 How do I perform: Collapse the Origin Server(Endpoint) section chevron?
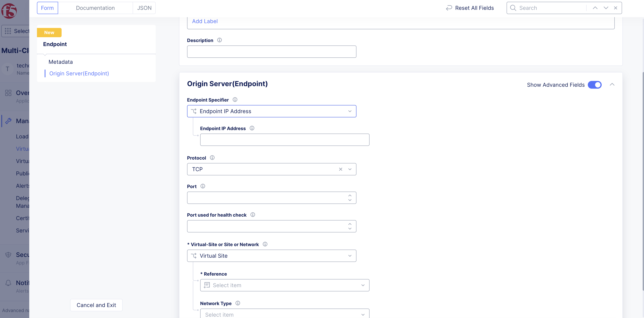(x=613, y=84)
